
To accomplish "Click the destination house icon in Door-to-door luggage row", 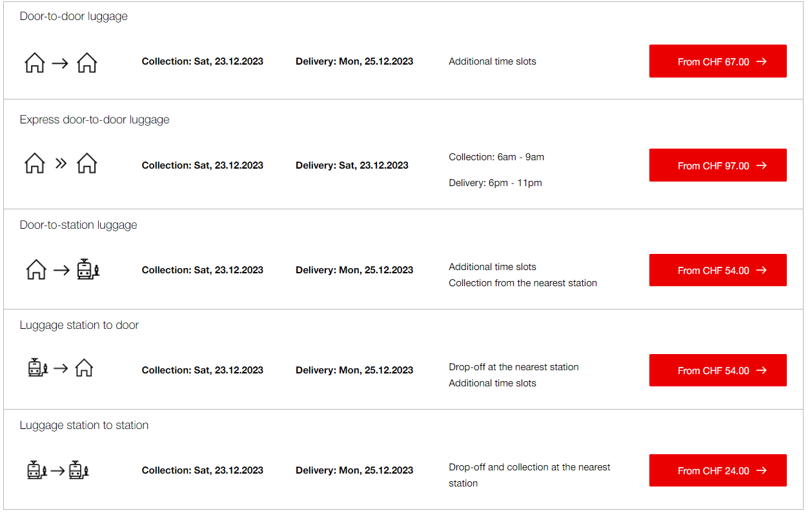I will click(86, 63).
